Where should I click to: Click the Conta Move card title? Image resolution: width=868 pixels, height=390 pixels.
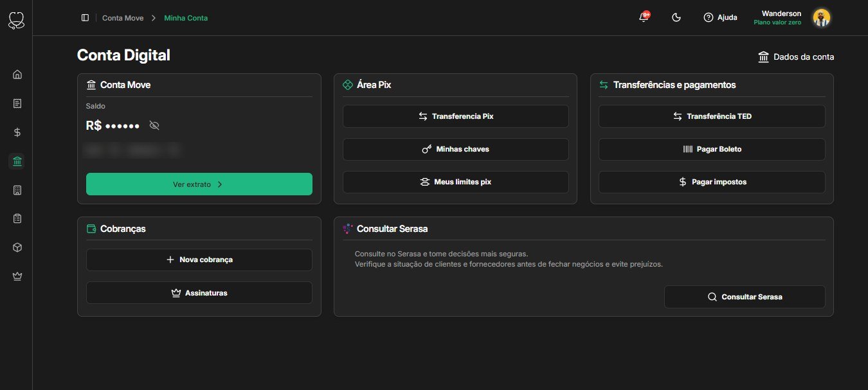pos(125,85)
